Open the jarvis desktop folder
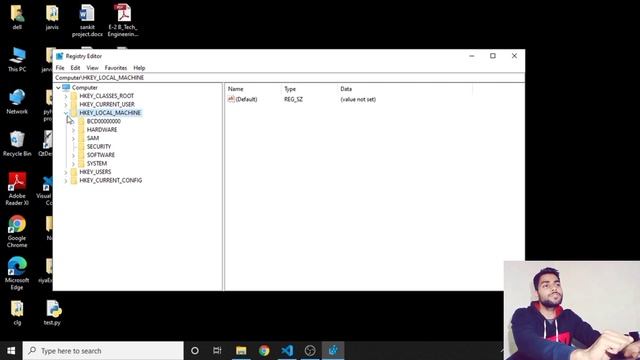This screenshot has height=360, width=640. click(x=52, y=17)
